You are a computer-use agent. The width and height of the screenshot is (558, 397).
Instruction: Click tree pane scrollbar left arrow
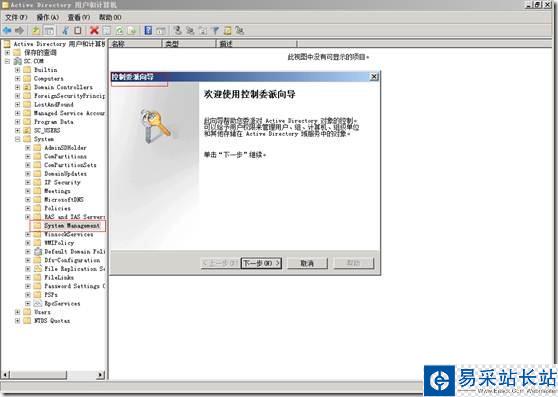(x=5, y=374)
